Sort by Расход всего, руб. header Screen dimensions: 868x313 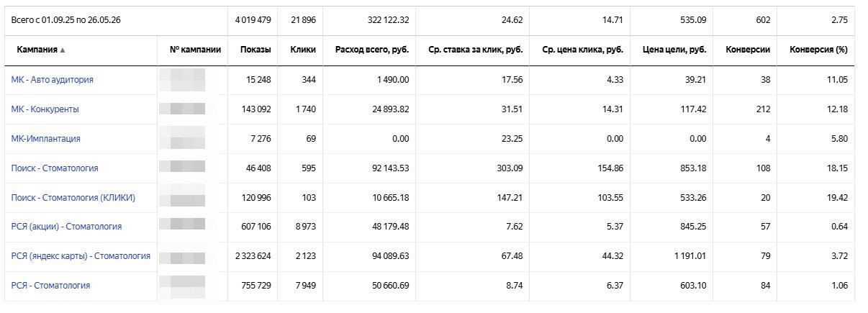[372, 50]
